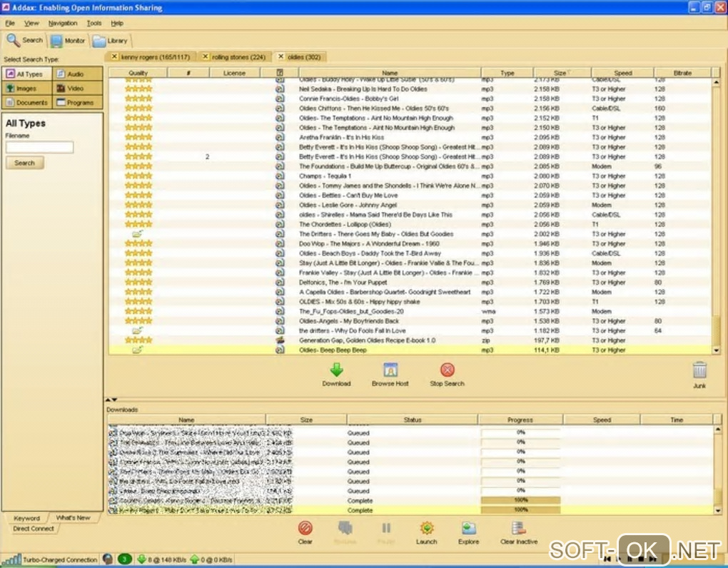This screenshot has height=568, width=728.
Task: Click the Filename input field
Action: (39, 148)
